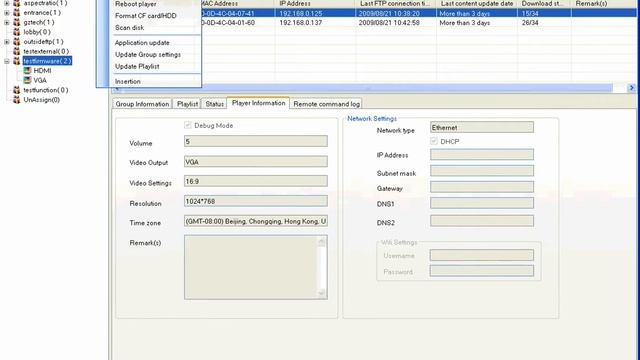640x360 pixels.
Task: Click the lobby(0) group icon
Action: click(x=17, y=32)
